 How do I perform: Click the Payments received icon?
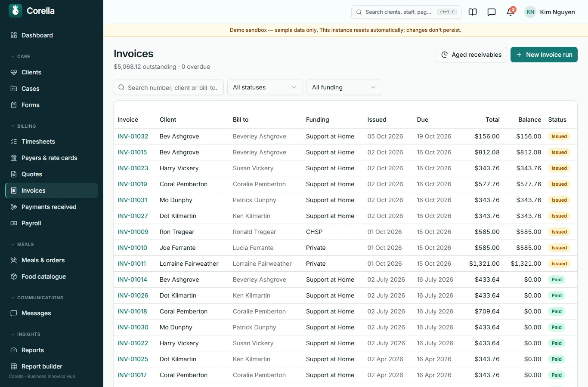point(14,207)
